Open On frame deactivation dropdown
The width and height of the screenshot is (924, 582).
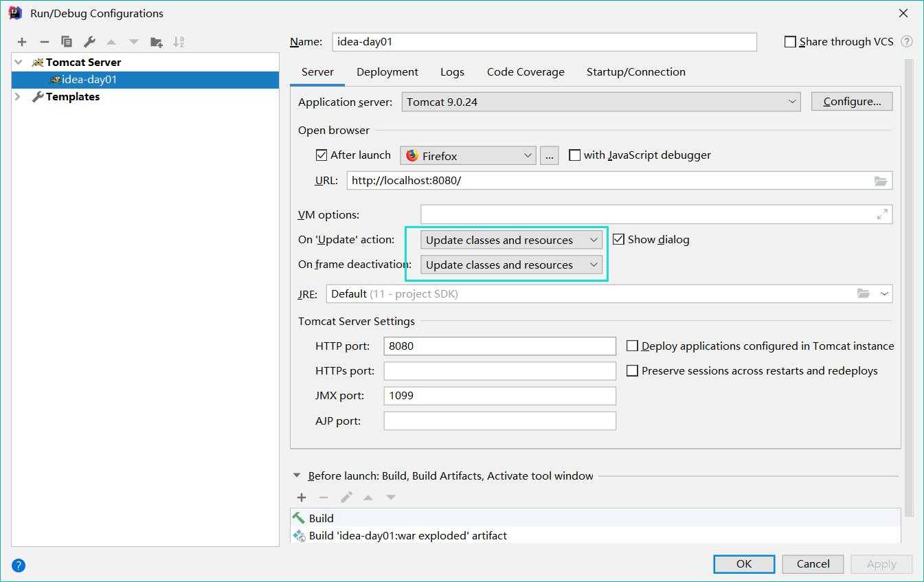click(x=512, y=265)
